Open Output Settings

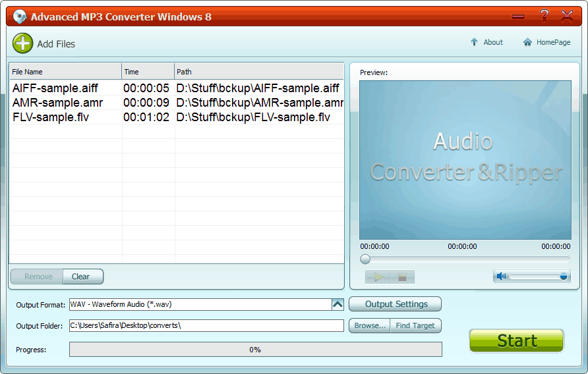coord(396,304)
